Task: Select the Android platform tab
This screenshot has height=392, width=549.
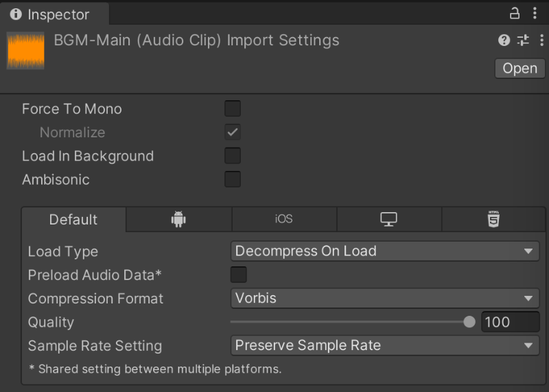Action: click(178, 219)
